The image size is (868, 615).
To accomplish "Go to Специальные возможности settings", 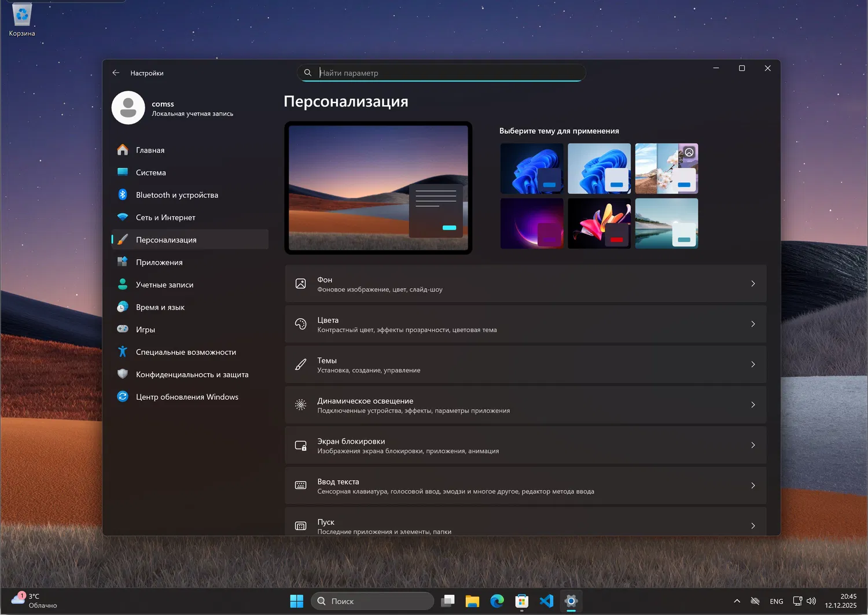I will click(x=185, y=352).
